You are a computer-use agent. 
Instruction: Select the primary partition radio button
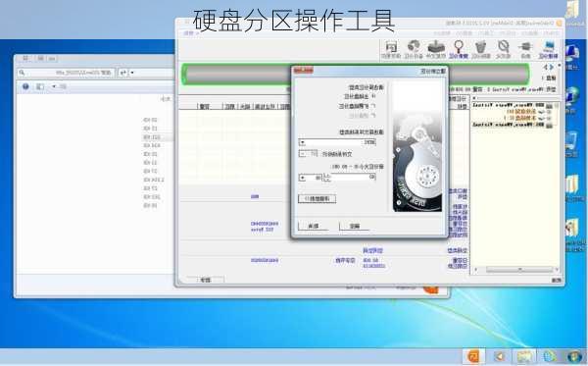coord(373,96)
